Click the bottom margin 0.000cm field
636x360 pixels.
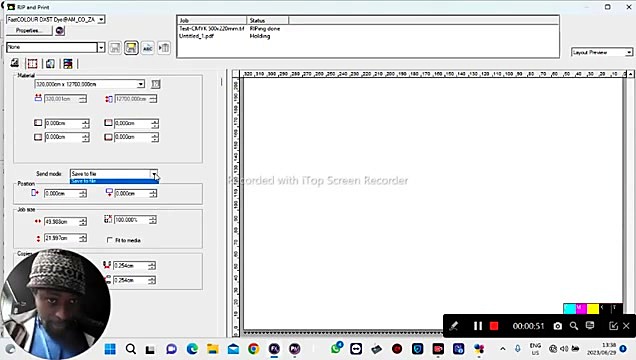133,137
